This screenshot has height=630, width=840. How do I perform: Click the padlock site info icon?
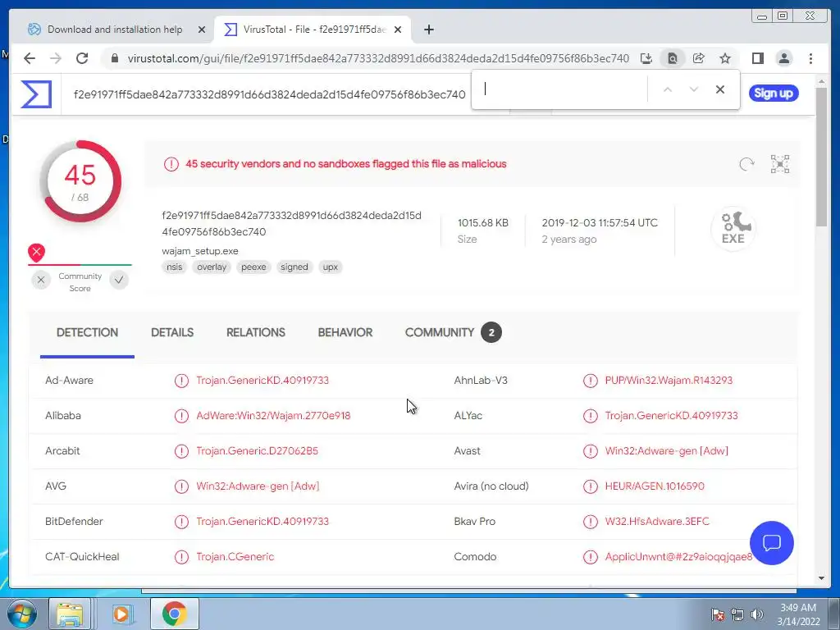[x=114, y=58]
